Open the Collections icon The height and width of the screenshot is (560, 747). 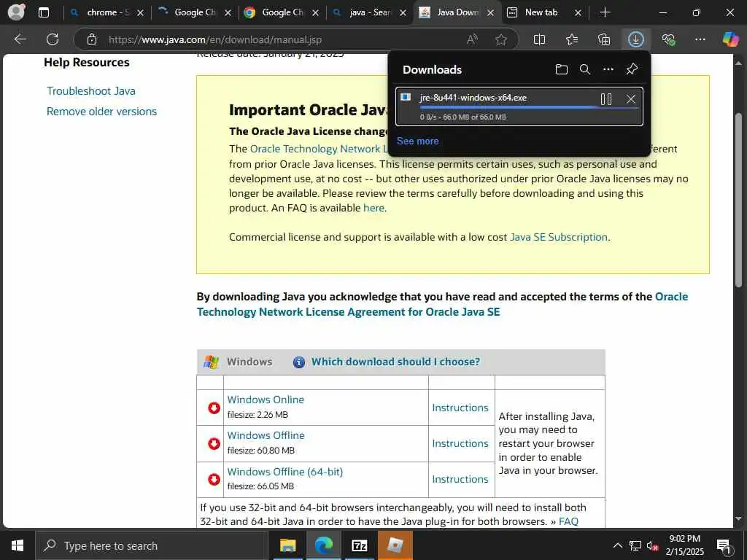click(603, 39)
